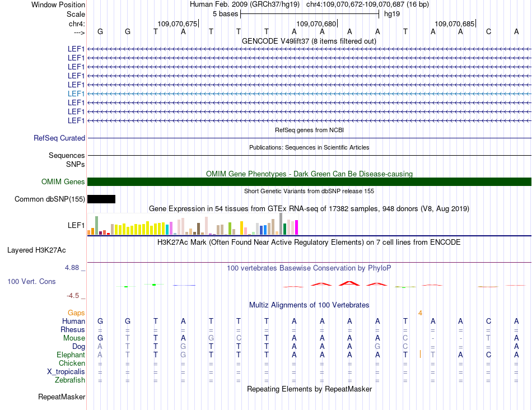Click the Rhesus species label

(x=73, y=329)
